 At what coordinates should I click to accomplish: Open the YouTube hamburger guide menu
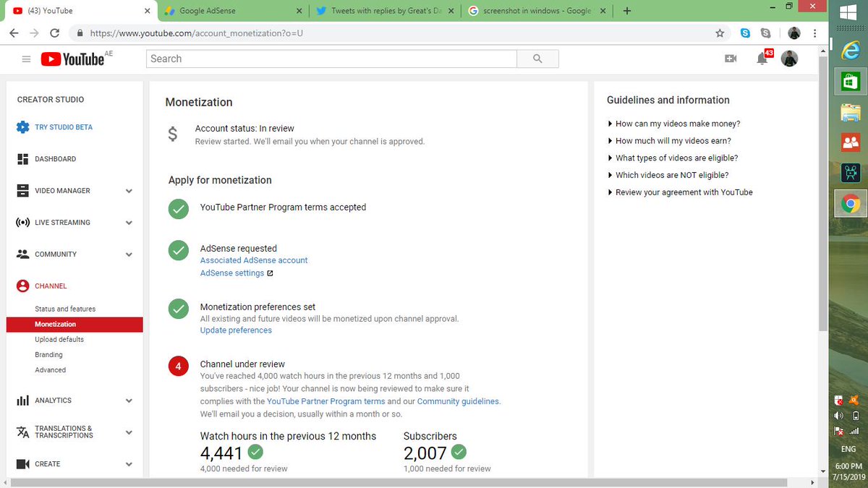click(x=26, y=59)
